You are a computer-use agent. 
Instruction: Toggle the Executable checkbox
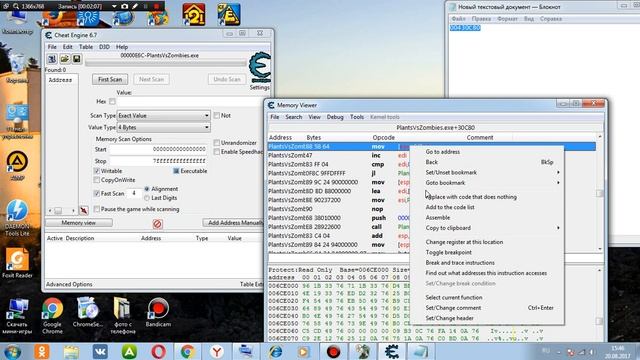click(x=176, y=171)
